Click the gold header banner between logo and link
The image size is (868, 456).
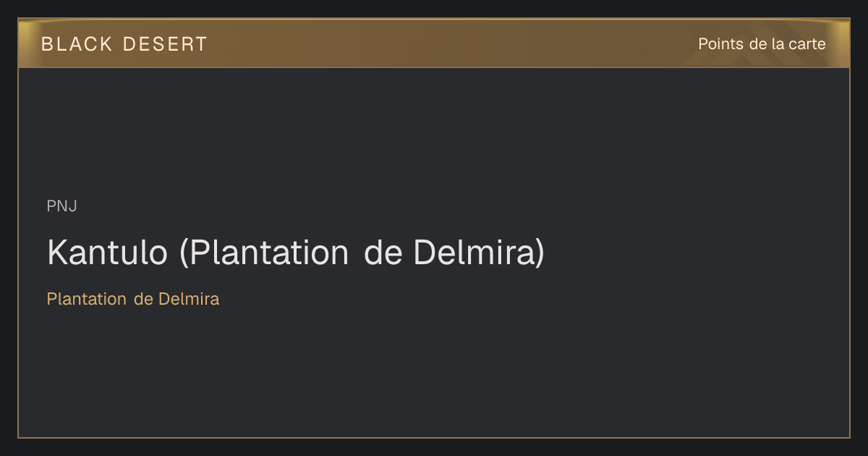pos(448,44)
